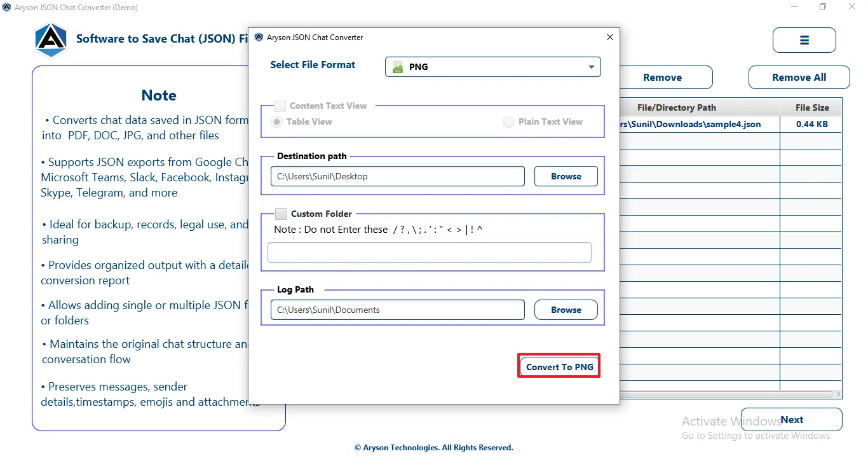Browse for the Destination path
Viewport: 868px width, 463px height.
pyautogui.click(x=566, y=176)
